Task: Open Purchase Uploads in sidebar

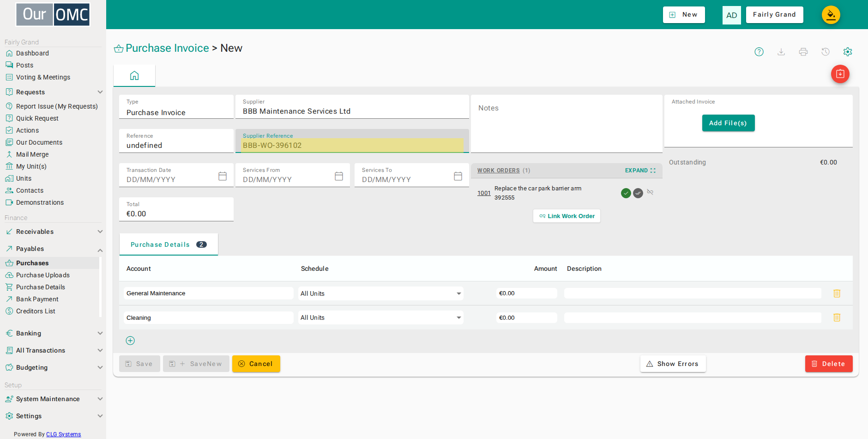Action: 42,275
